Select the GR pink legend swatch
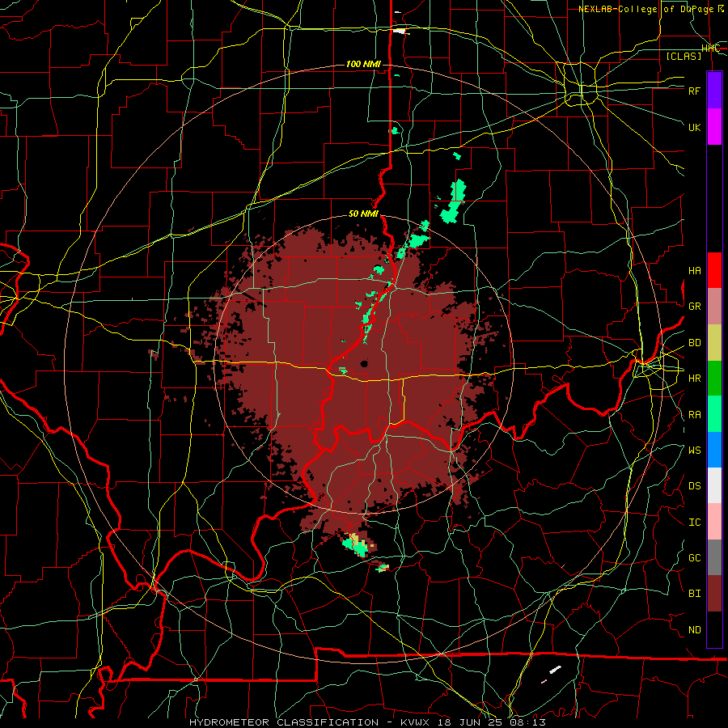Image resolution: width=728 pixels, height=728 pixels. pos(714,307)
